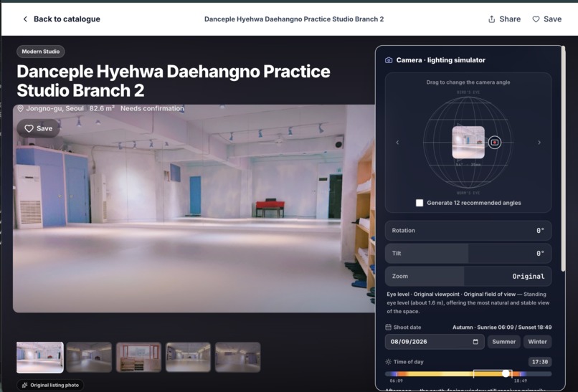Image resolution: width=578 pixels, height=392 pixels.
Task: Click the location pin icon
Action: pyautogui.click(x=21, y=108)
